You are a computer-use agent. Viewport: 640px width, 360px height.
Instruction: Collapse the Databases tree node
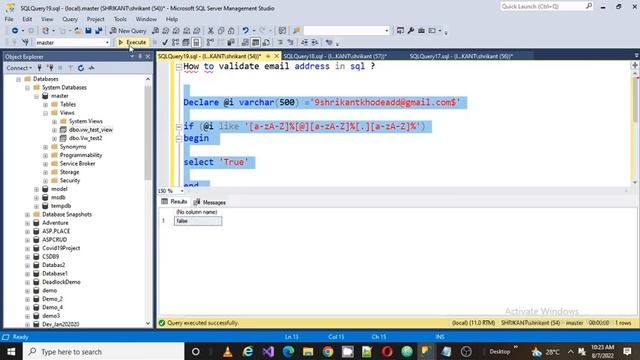pos(19,79)
